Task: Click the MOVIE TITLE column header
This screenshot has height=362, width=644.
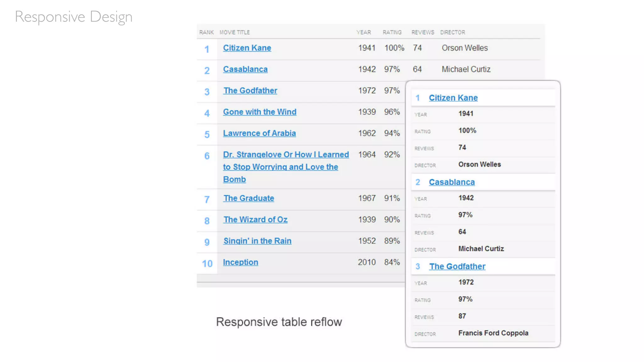Action: [235, 32]
